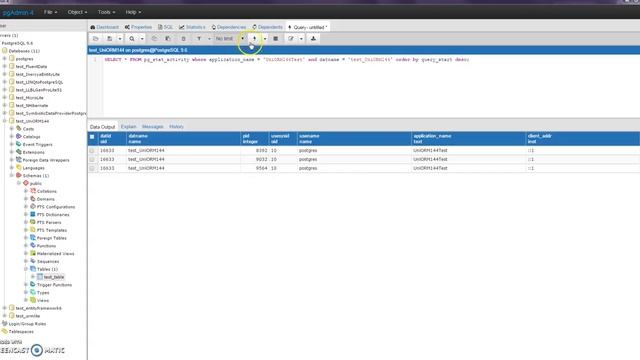Open the Find options dropdown arrow
The height and width of the screenshot is (360, 640).
(x=142, y=39)
